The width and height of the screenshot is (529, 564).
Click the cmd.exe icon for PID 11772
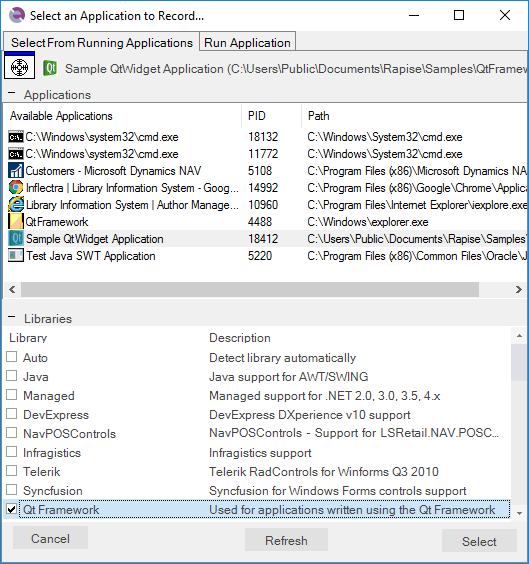16,154
